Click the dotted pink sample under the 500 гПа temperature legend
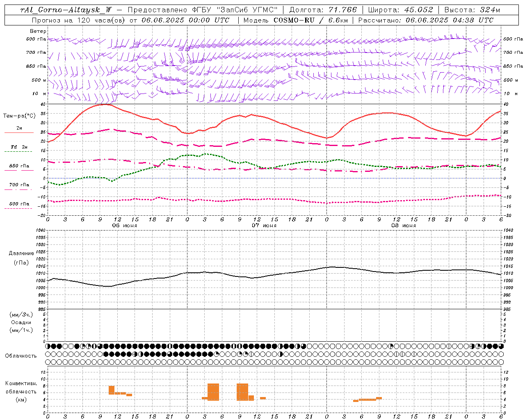 tap(18, 209)
